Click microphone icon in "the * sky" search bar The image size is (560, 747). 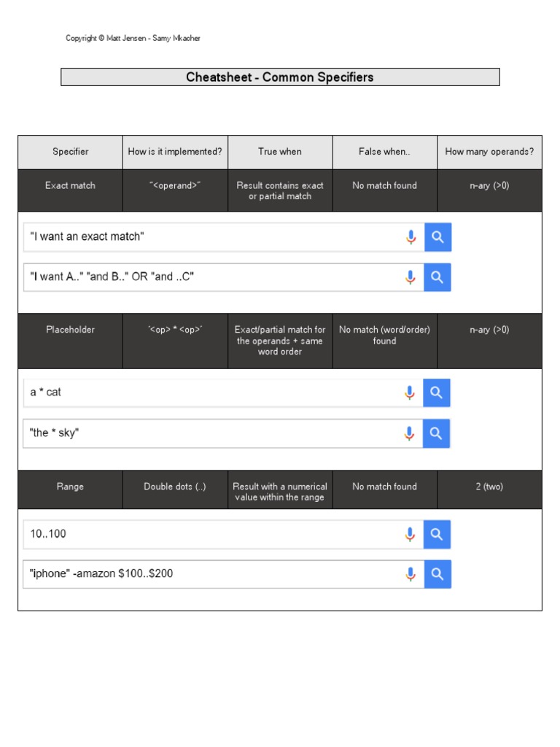click(x=410, y=433)
